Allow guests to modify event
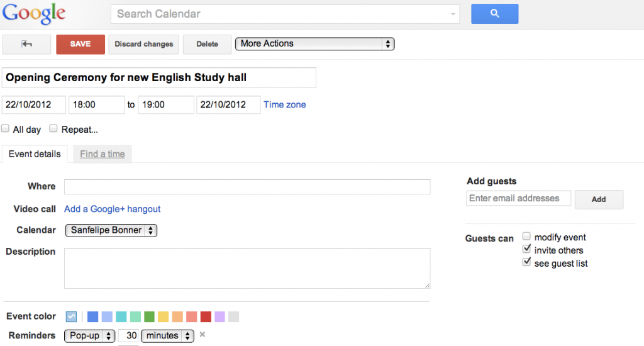The height and width of the screenshot is (346, 644). pos(526,237)
